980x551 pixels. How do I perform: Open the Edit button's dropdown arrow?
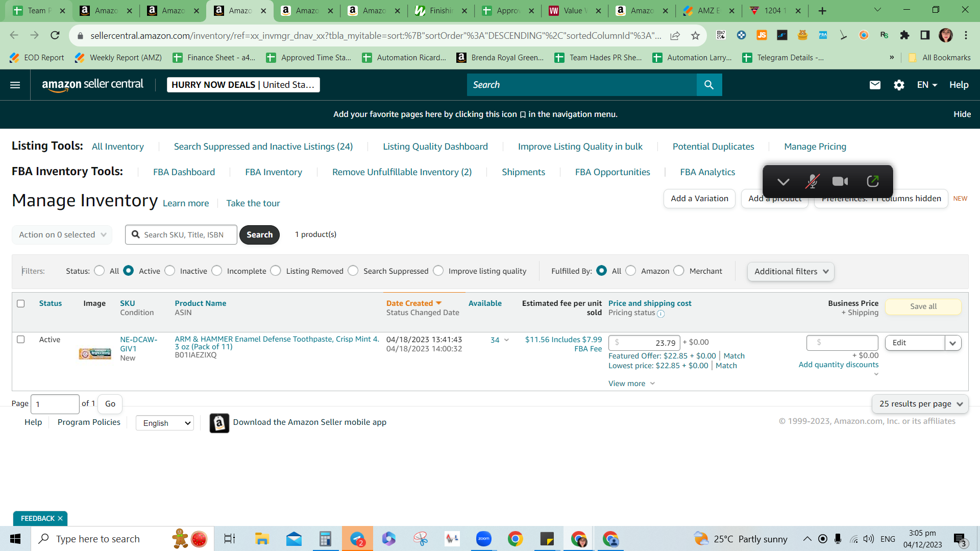953,343
